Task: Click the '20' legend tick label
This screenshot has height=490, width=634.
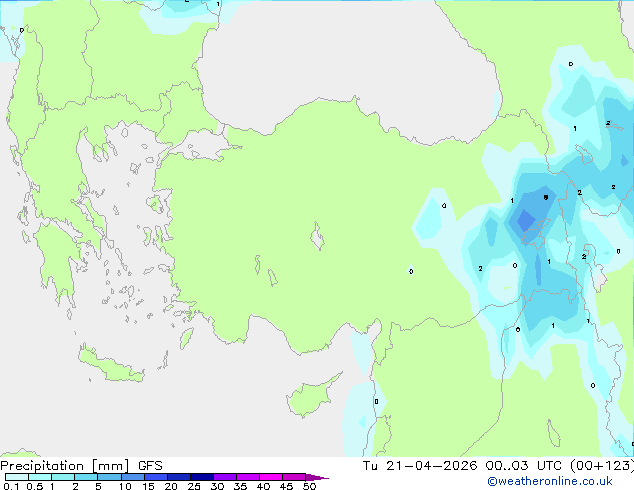Action: pyautogui.click(x=171, y=486)
